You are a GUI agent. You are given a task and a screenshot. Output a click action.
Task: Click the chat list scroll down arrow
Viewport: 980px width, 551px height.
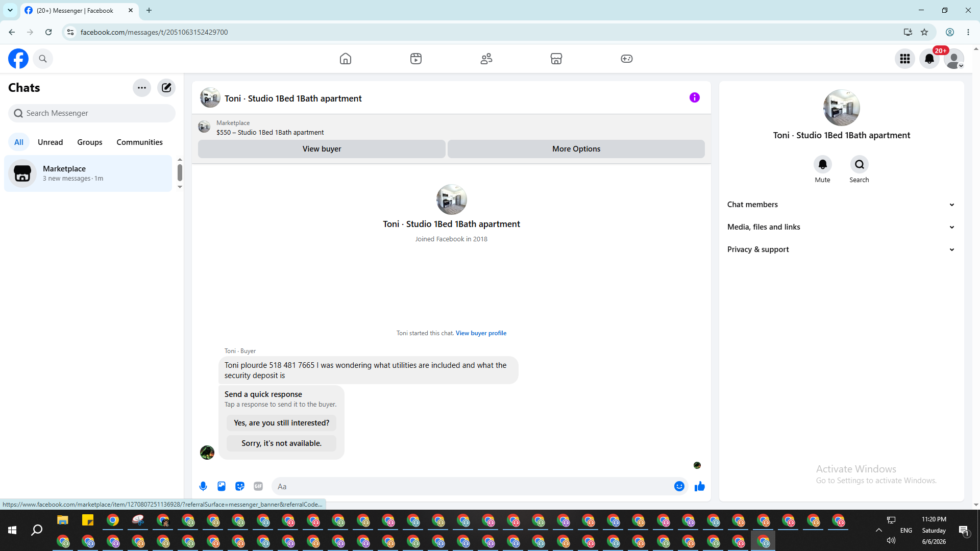pos(180,187)
